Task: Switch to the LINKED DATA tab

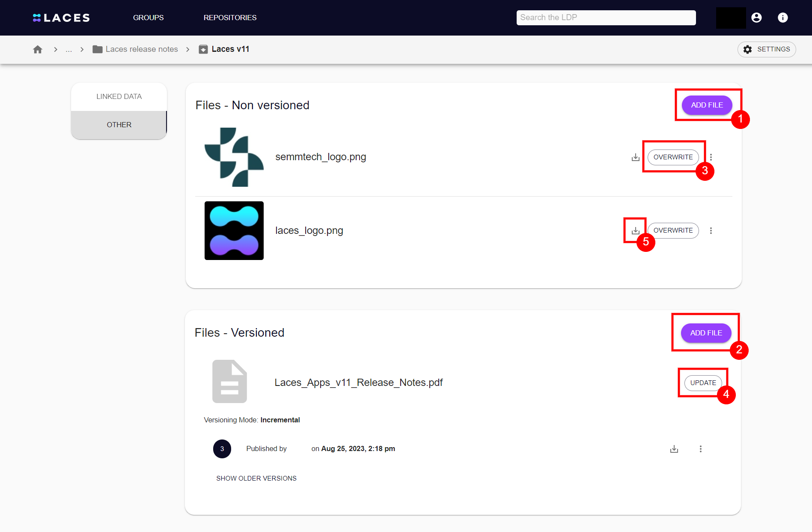Action: coord(119,96)
